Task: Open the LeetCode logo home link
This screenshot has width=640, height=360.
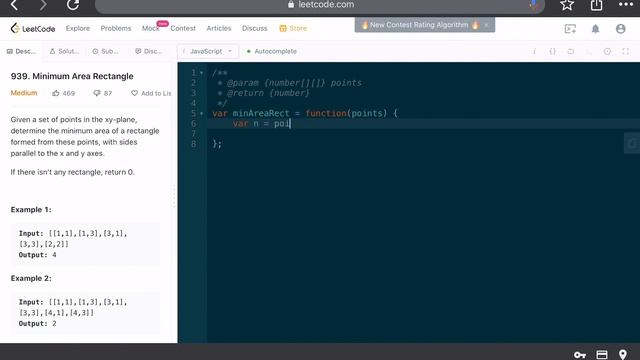Action: coord(33,29)
